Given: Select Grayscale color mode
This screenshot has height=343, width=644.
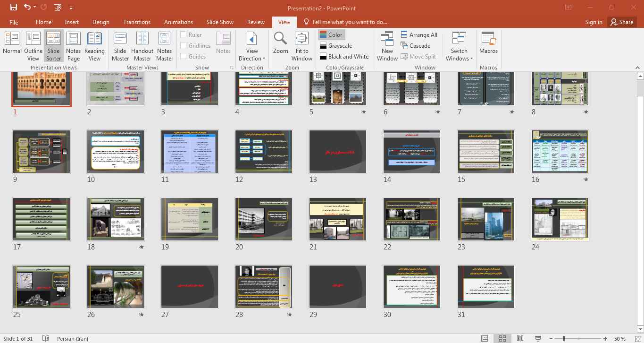Looking at the screenshot, I should pos(335,45).
